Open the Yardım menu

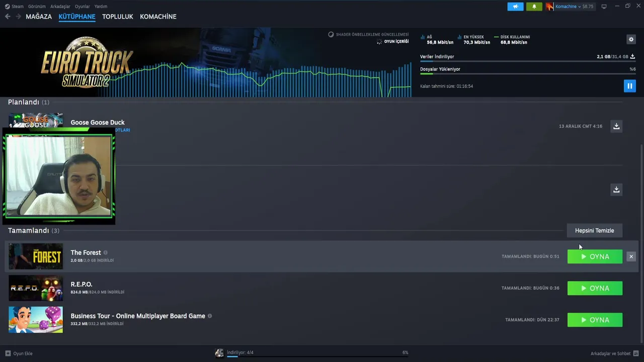click(x=101, y=7)
